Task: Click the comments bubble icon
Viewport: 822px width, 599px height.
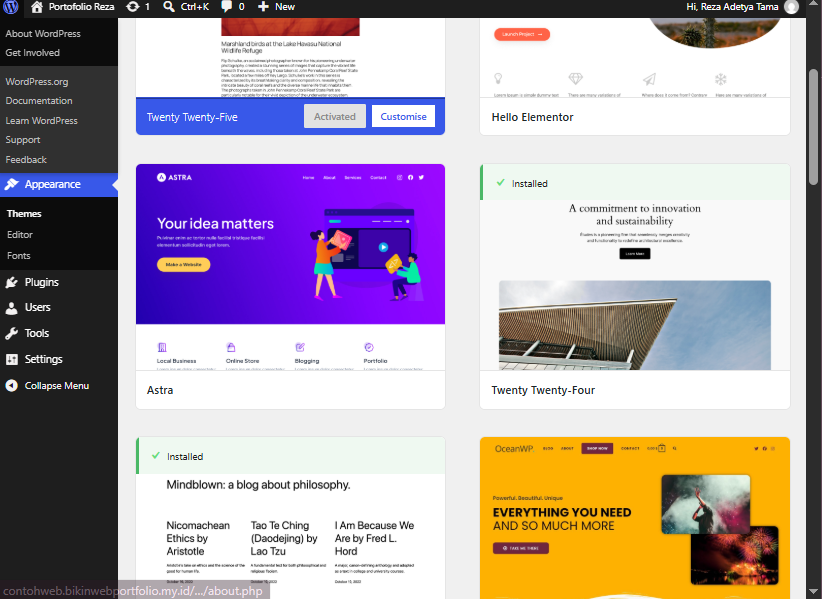Action: (x=226, y=7)
